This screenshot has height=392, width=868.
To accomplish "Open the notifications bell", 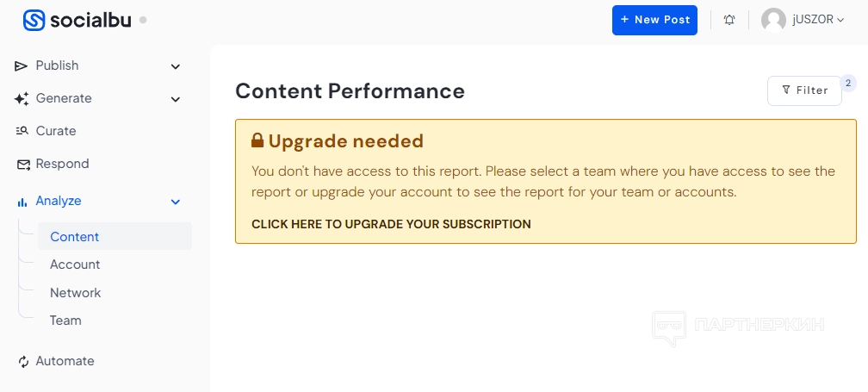I will pyautogui.click(x=729, y=20).
